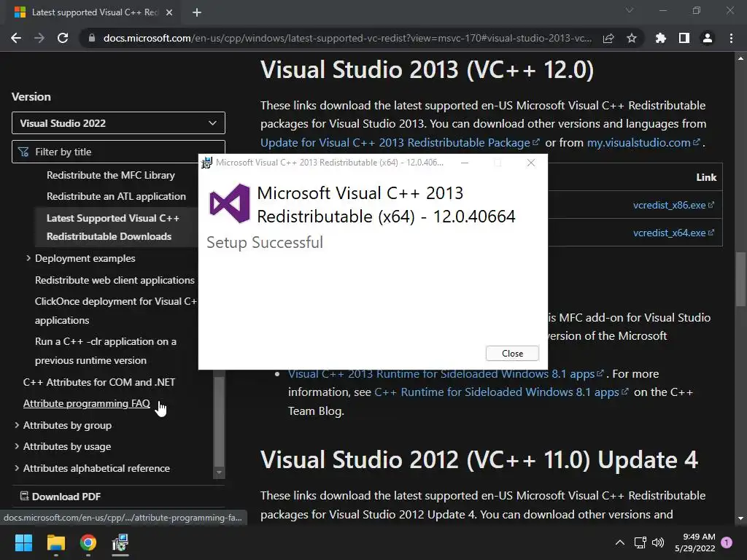
Task: Show hidden system tray icons
Action: click(x=620, y=542)
